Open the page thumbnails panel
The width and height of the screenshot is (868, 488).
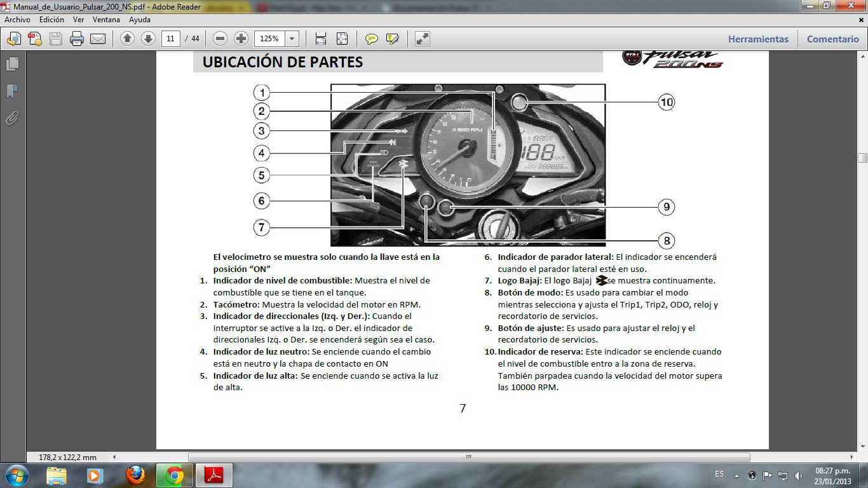(11, 64)
